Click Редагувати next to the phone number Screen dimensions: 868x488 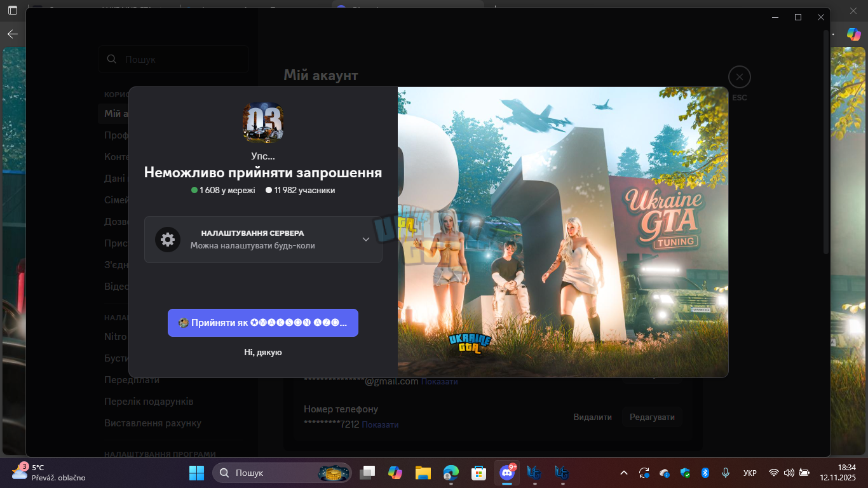click(x=652, y=417)
